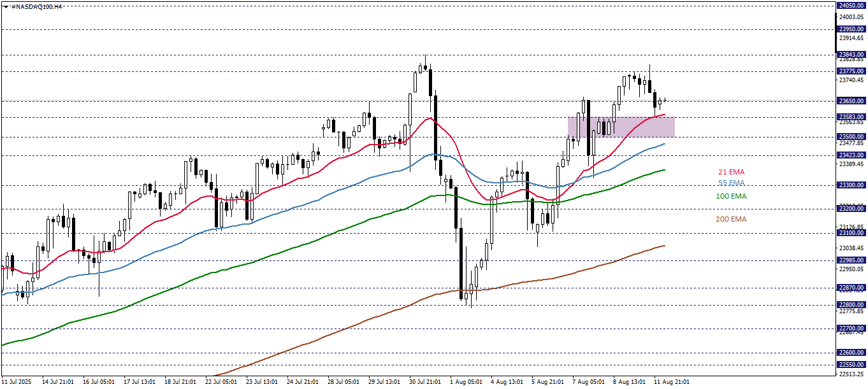Click the 24003.00 price scale value
The height and width of the screenshot is (389, 868).
click(852, 17)
